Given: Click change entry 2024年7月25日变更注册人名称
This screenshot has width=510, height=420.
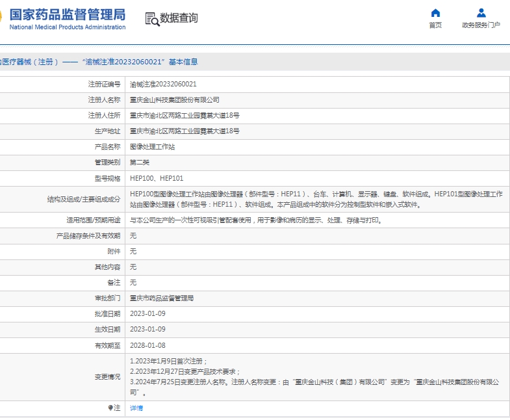Looking at the screenshot, I should pyautogui.click(x=314, y=387).
